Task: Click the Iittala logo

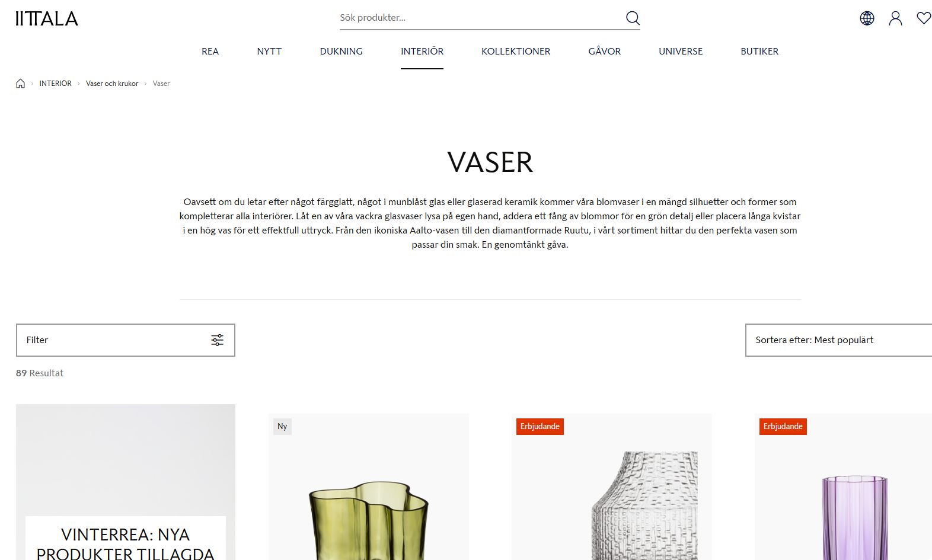Action: 47,19
